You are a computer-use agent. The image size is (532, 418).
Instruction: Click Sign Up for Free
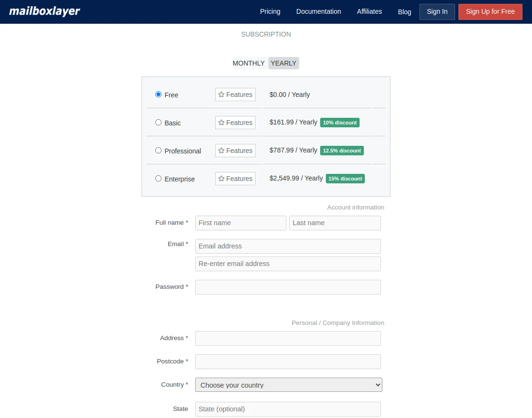[490, 11]
